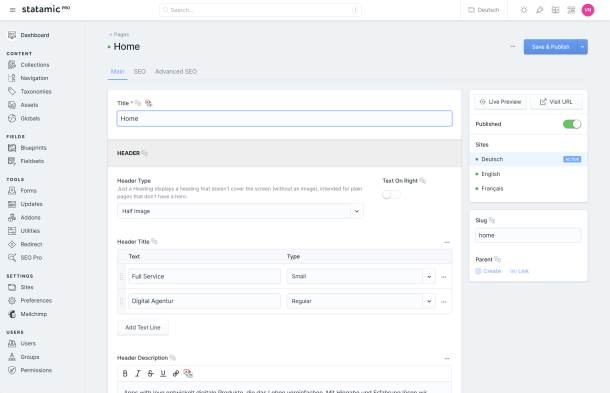Toggle the Published switch

(572, 124)
